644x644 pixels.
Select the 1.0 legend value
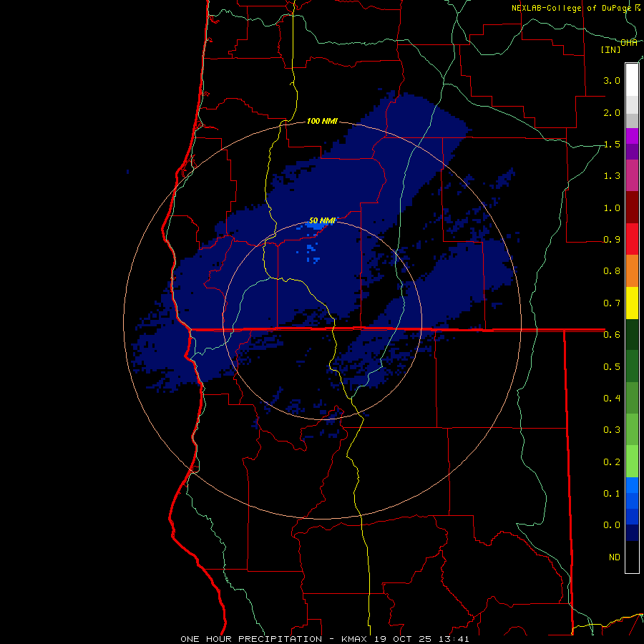click(x=612, y=208)
